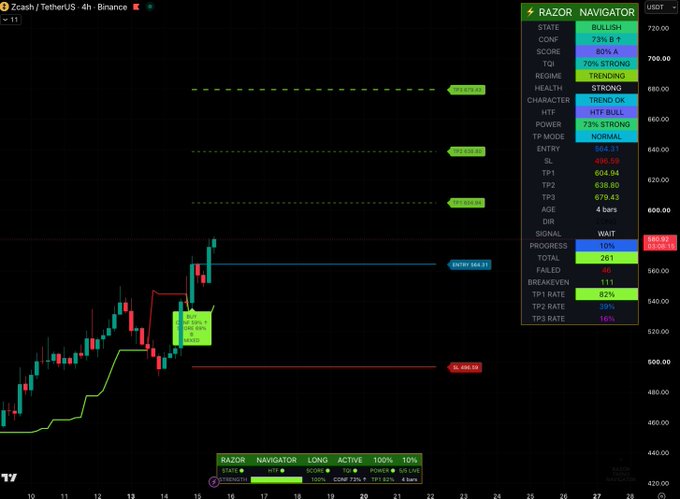
Task: Click the green market status dot
Action: [150, 7]
